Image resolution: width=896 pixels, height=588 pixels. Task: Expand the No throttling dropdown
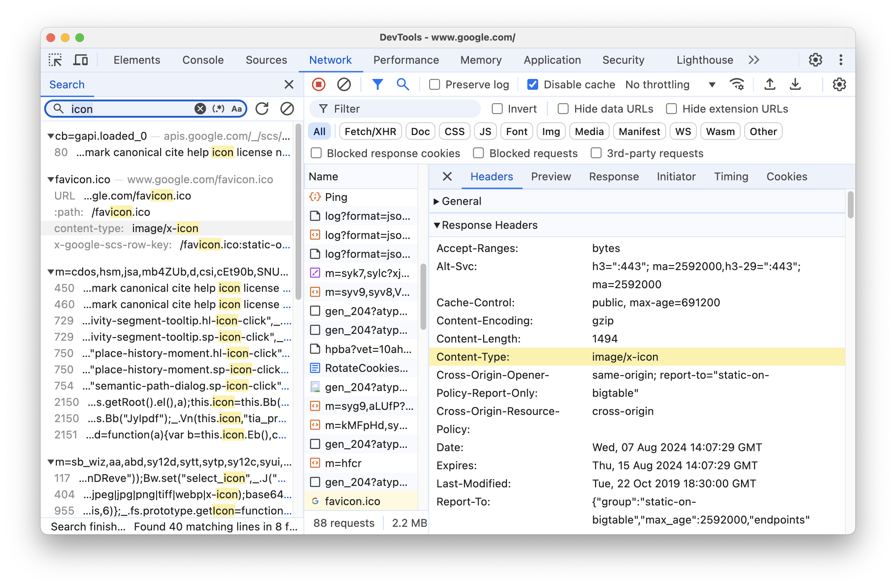click(711, 84)
